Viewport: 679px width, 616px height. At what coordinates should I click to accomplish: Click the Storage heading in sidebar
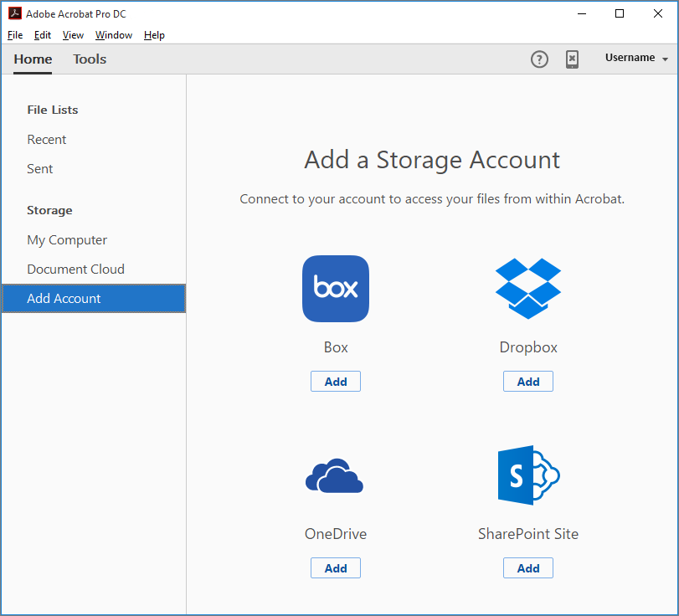[49, 210]
